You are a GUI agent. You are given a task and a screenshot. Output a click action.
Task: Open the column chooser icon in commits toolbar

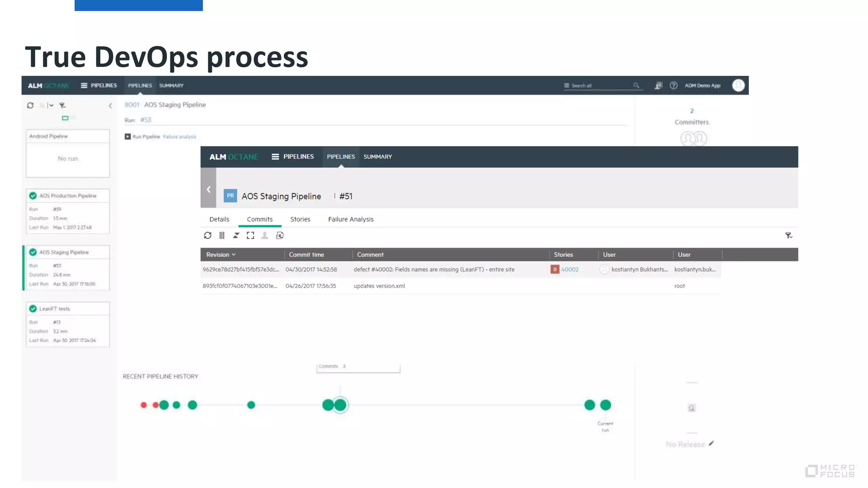(x=222, y=236)
